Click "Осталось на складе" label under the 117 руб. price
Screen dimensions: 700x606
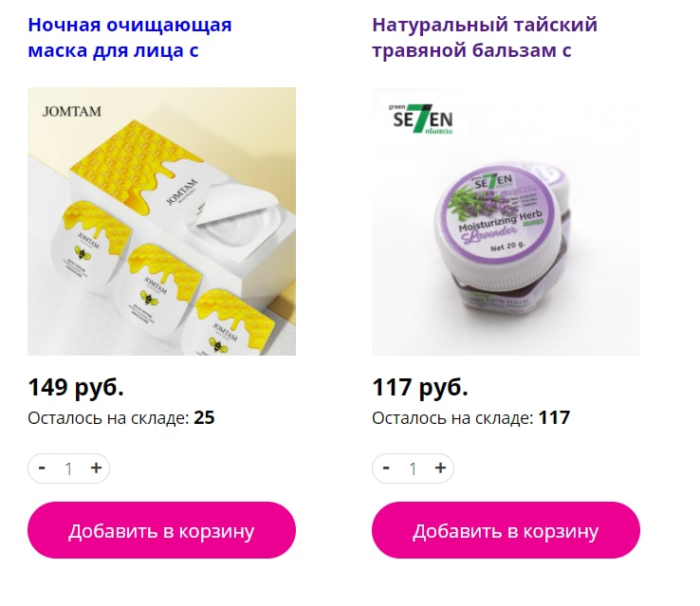click(x=452, y=418)
